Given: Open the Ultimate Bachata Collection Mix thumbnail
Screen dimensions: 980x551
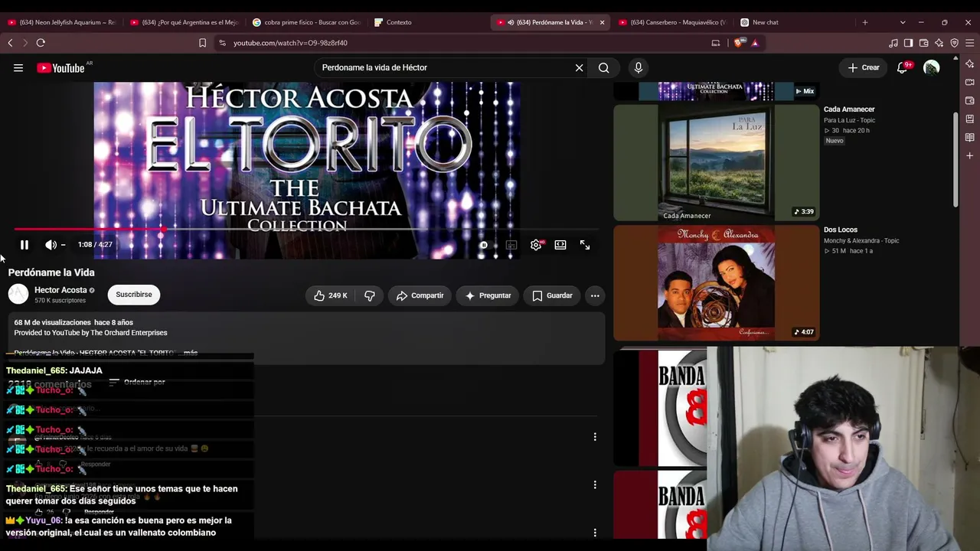Looking at the screenshot, I should click(x=717, y=91).
